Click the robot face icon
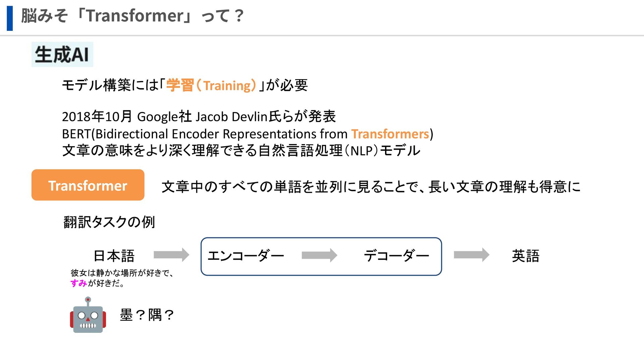The image size is (644, 362). [88, 315]
